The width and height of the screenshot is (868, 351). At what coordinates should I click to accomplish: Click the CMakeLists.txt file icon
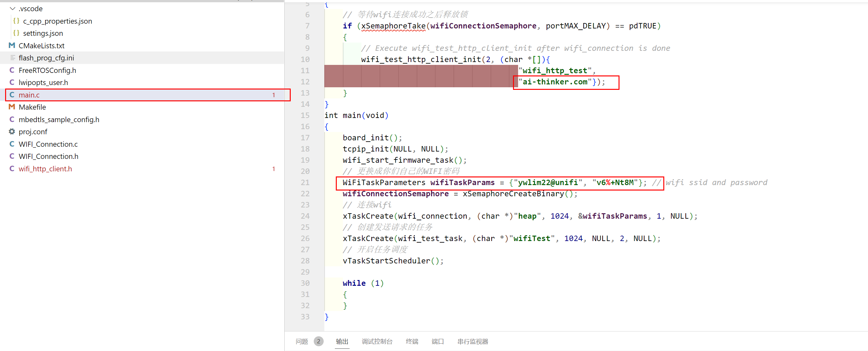coord(12,45)
